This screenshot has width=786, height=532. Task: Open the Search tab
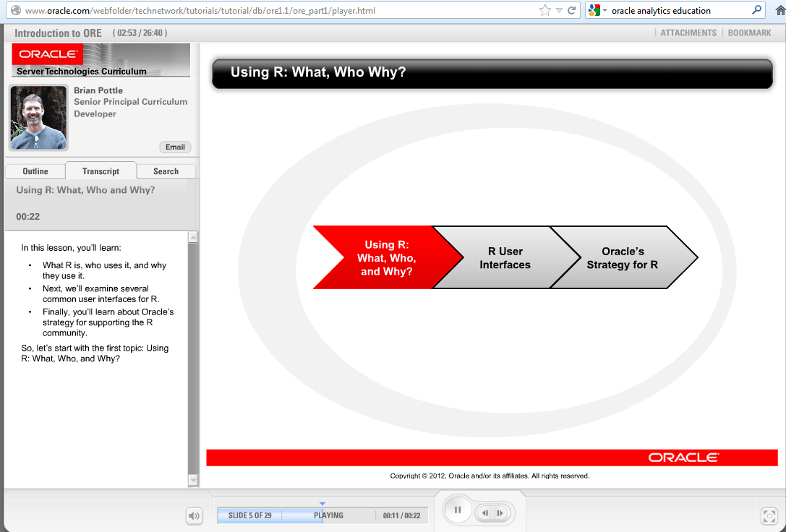tap(166, 171)
